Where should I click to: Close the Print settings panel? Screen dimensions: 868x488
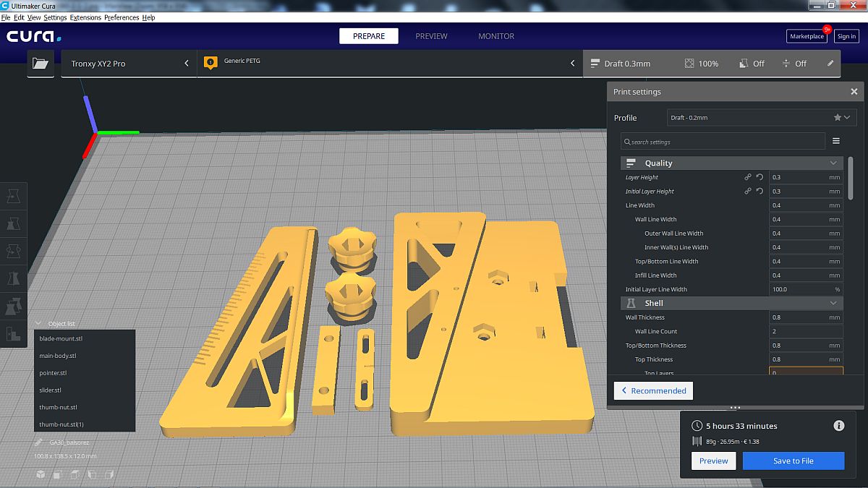pyautogui.click(x=854, y=92)
